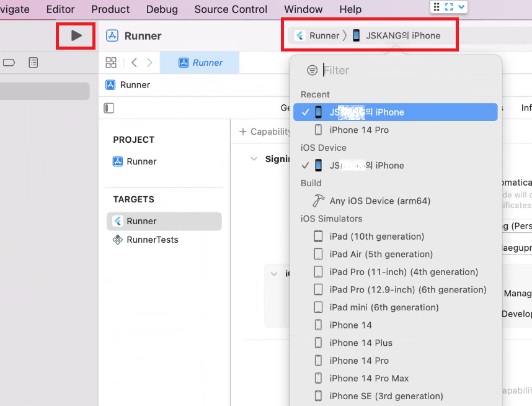Choose iPhone 14 Pro under iOS Simulators
Screen dimensions: 532x406
[x=395, y=361]
